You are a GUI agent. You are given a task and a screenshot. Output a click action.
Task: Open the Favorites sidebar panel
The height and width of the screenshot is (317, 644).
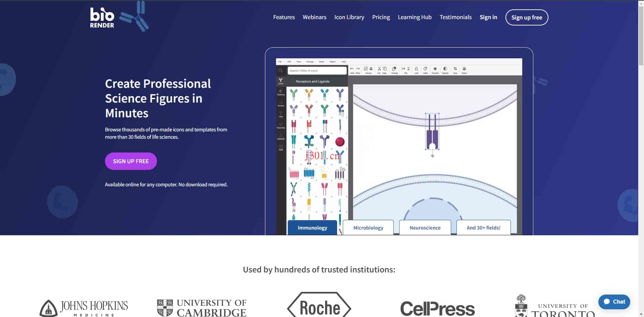tap(281, 126)
